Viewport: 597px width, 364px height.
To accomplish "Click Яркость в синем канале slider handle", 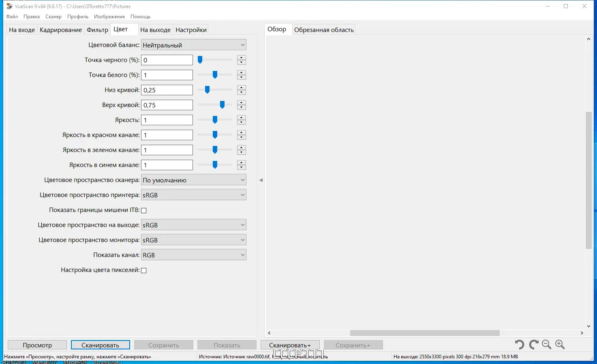I will click(215, 165).
